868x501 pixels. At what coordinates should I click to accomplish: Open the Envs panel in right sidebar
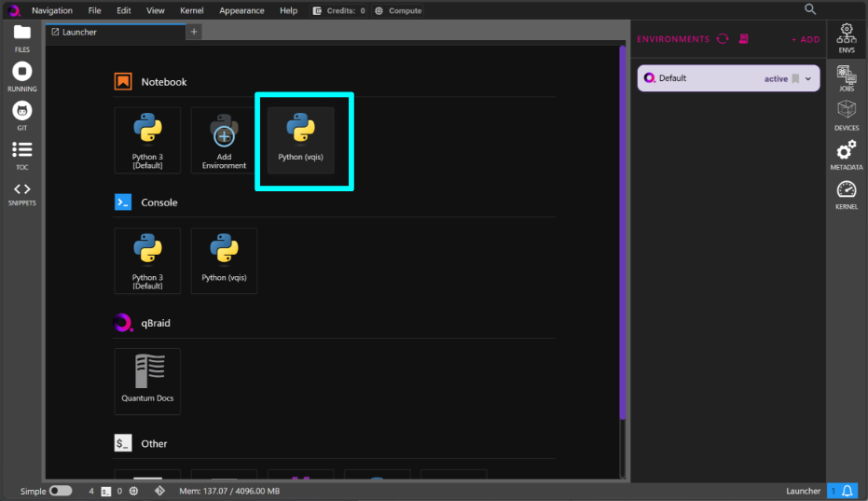pos(847,38)
